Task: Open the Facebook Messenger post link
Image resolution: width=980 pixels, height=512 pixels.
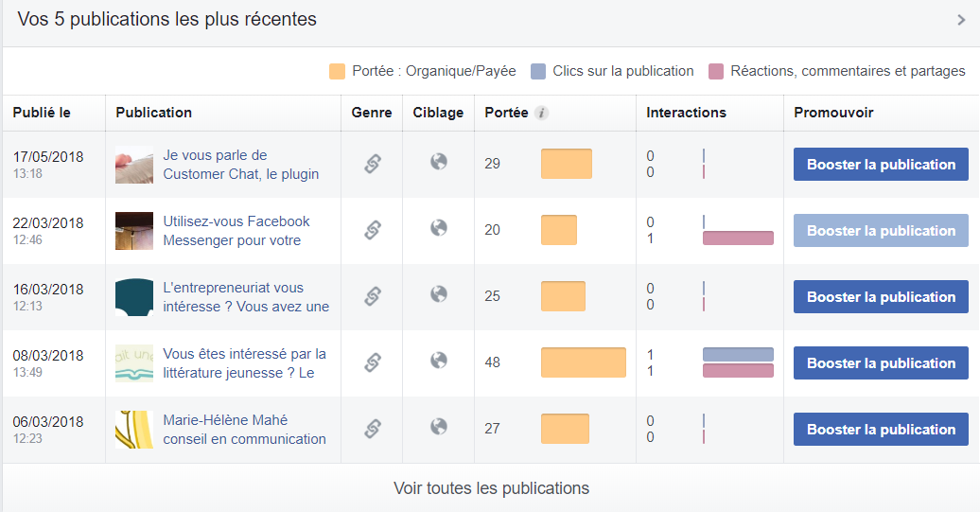Action: click(236, 231)
